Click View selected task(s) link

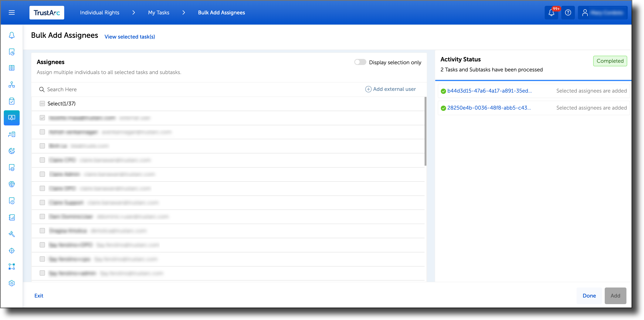point(130,37)
